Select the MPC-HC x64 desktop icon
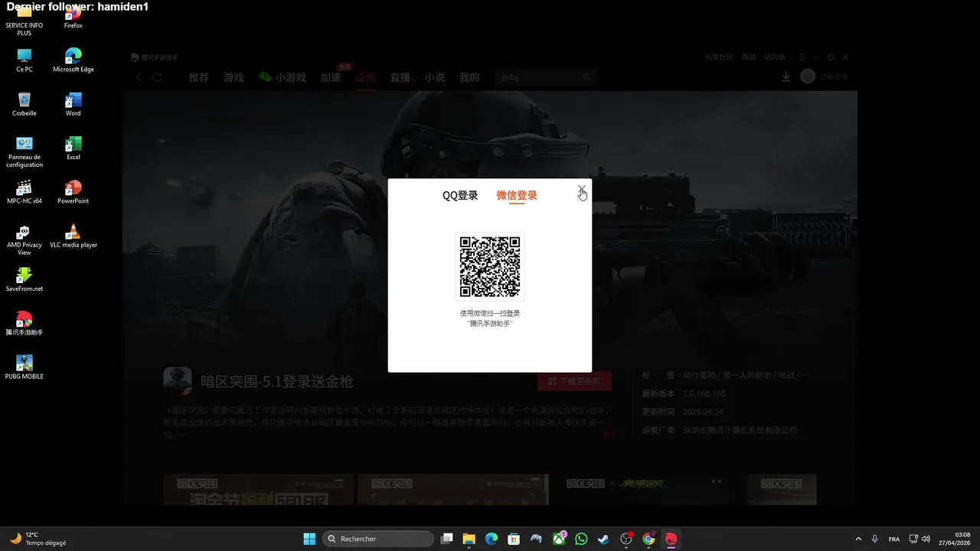 tap(24, 193)
